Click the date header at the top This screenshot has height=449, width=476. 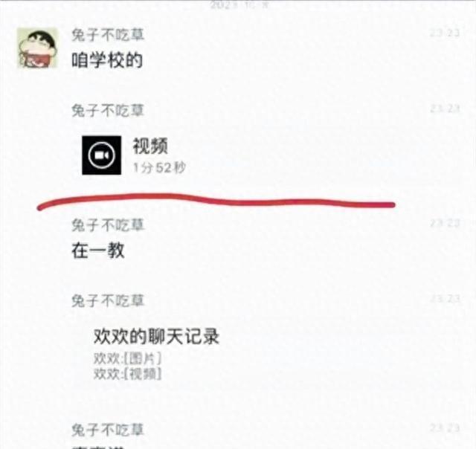[x=239, y=5]
